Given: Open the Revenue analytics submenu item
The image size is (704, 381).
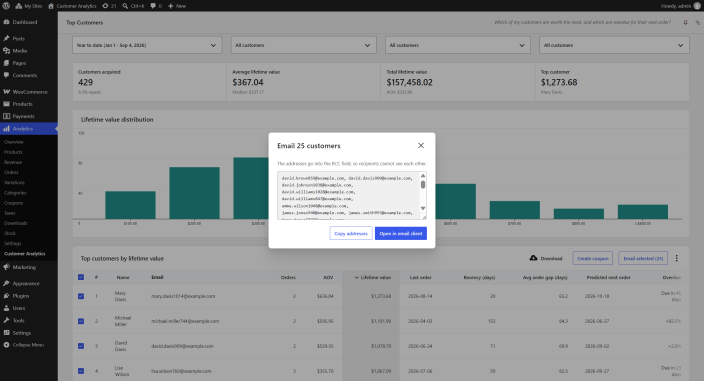Looking at the screenshot, I should pos(13,162).
